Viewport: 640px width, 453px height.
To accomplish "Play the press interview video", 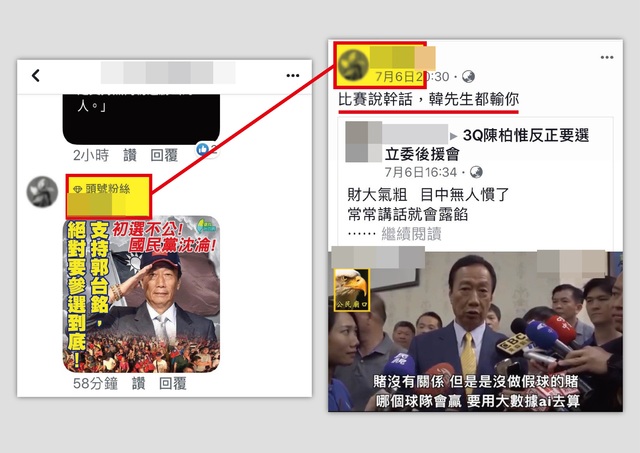I will [476, 331].
